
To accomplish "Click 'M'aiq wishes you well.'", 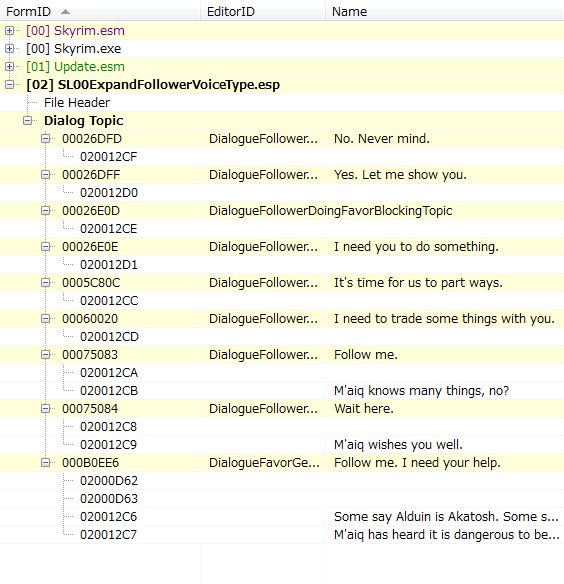I will click(x=398, y=445).
